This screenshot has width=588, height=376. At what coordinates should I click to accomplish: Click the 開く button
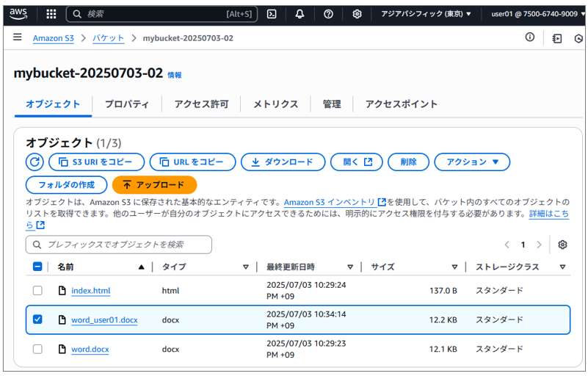[357, 162]
